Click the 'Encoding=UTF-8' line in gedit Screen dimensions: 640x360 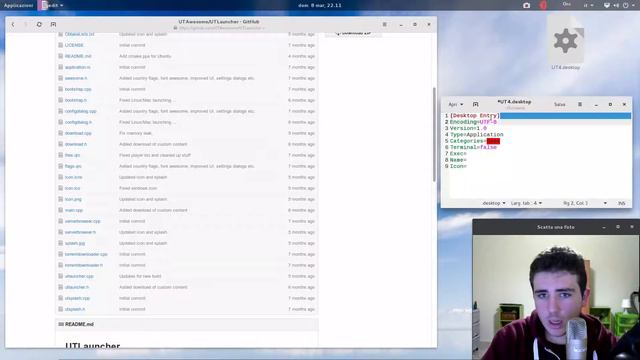coord(473,122)
